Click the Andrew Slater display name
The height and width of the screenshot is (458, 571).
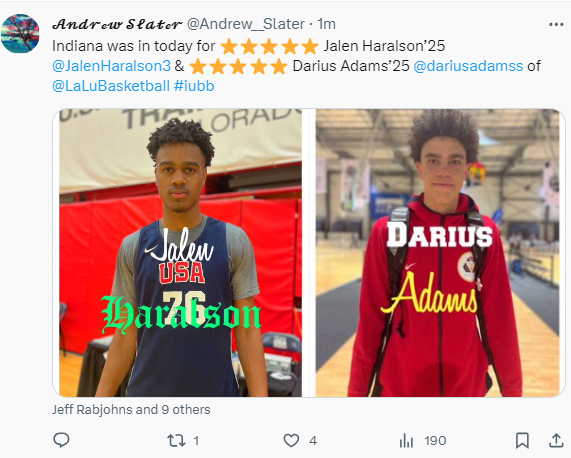[x=117, y=24]
